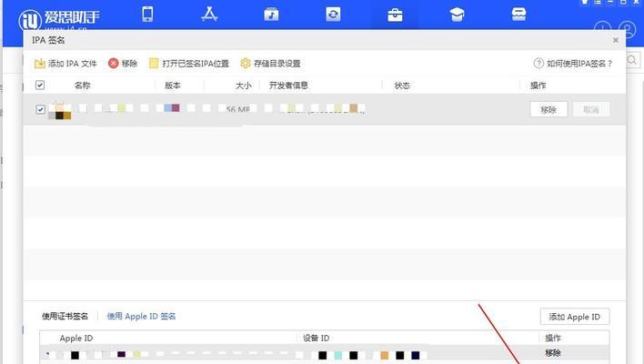The image size is (644, 364).
Task: Click the 操作 header in the IPA list
Action: coord(538,85)
